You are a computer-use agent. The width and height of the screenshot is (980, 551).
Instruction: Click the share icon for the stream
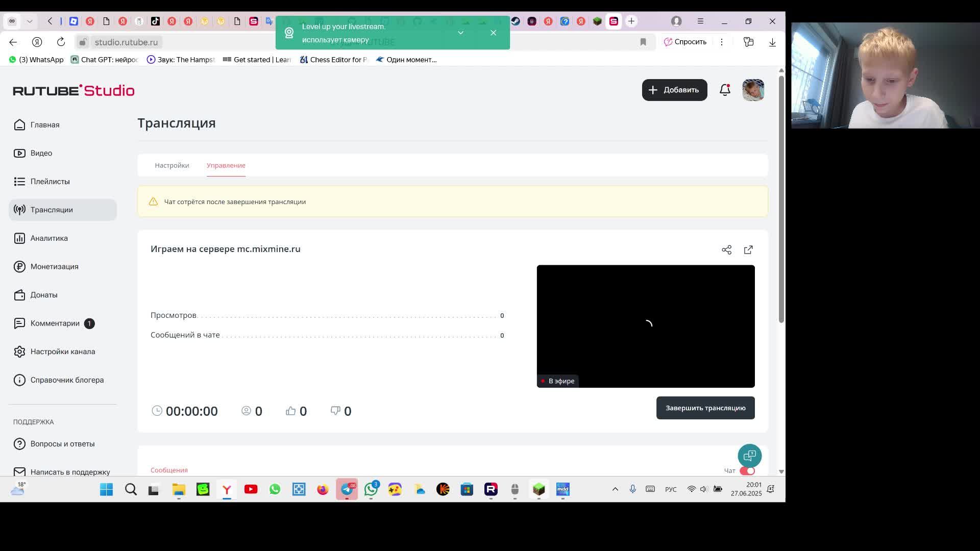click(726, 249)
